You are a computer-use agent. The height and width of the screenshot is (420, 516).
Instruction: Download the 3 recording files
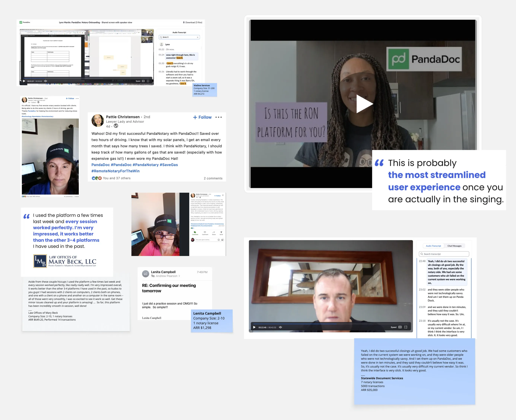pyautogui.click(x=192, y=23)
